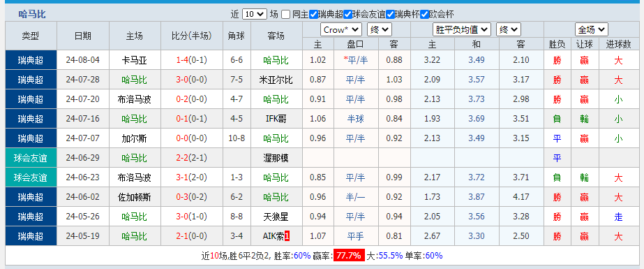
Task: Click the 55.5% over rate value
Action: (x=390, y=256)
